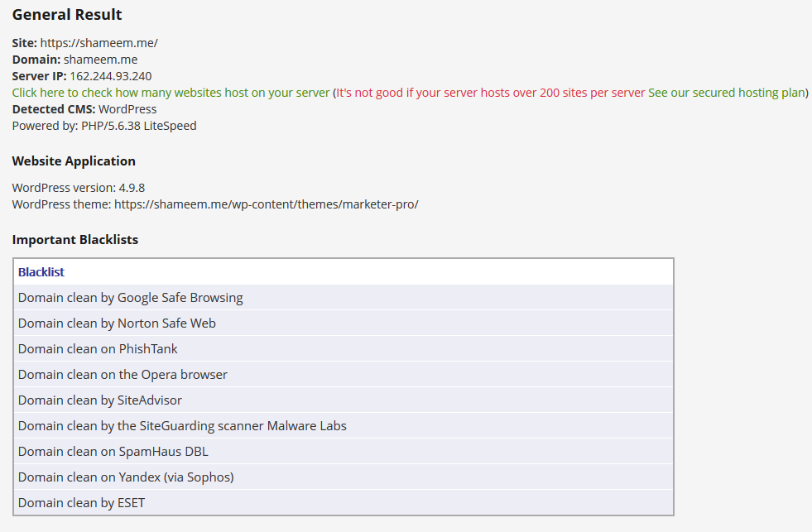
Task: Select the SiteAdvisor result row
Action: 100,400
